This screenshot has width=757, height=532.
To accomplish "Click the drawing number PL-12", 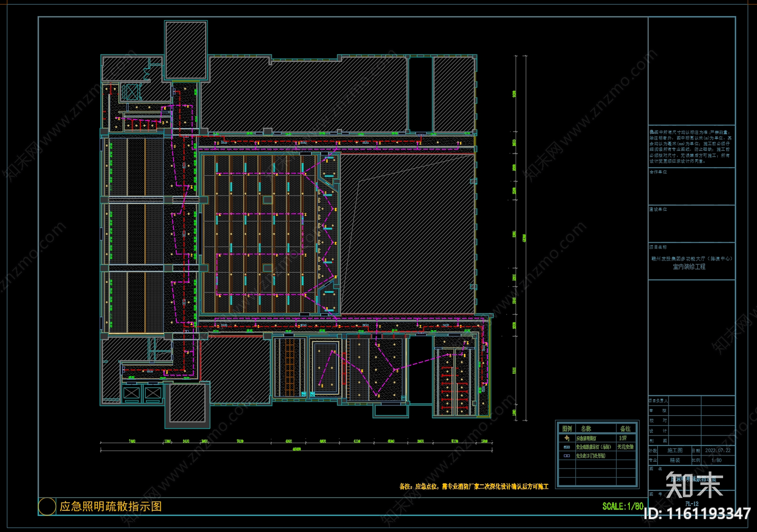I will coord(692,504).
